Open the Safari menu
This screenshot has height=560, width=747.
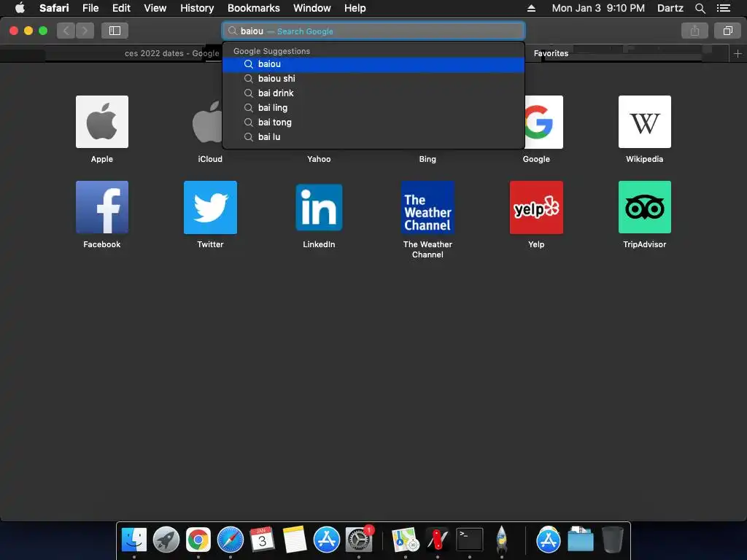[54, 8]
